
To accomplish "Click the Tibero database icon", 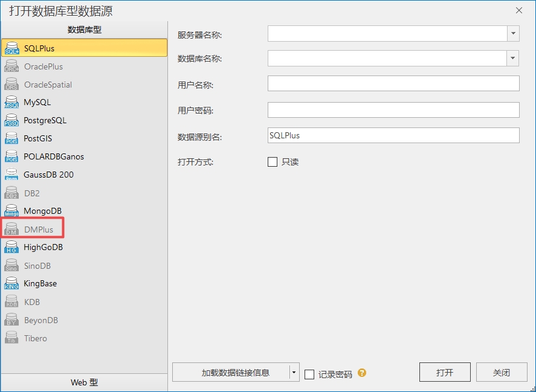I will click(11, 338).
